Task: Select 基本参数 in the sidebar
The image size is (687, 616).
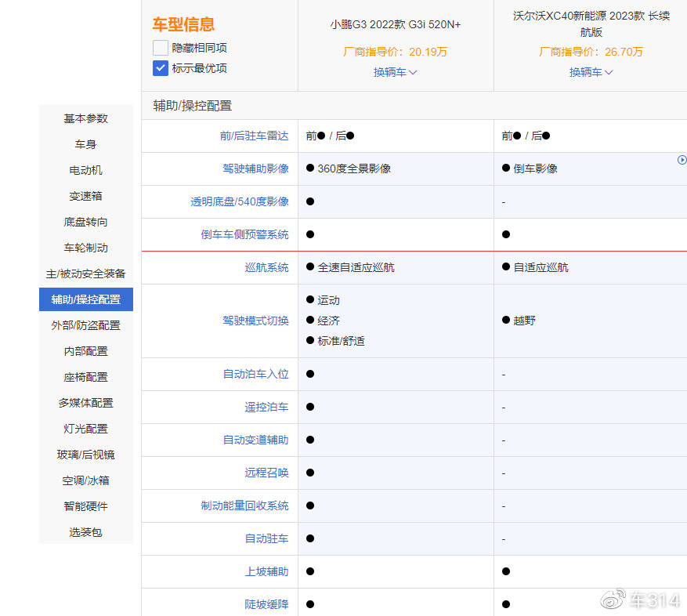Action: [85, 118]
